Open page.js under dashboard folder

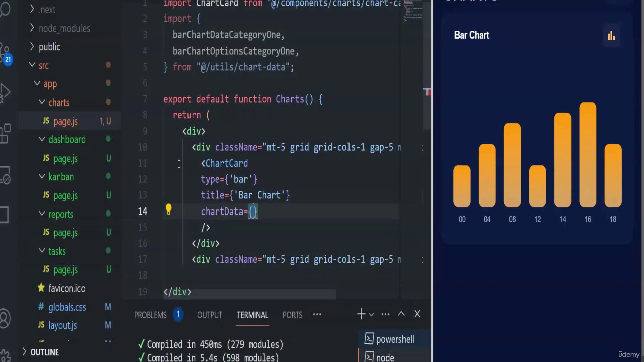[66, 158]
